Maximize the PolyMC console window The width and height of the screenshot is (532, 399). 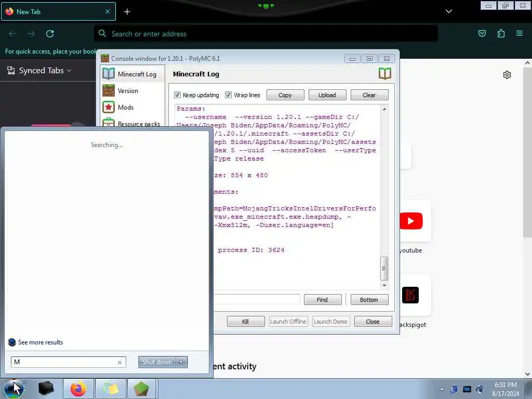[369, 59]
